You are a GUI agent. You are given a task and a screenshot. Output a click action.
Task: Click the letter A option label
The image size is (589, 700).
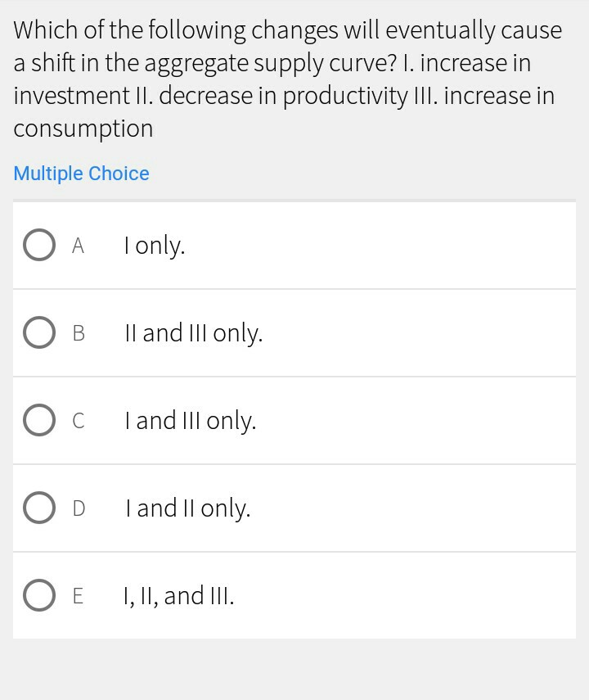tap(78, 245)
